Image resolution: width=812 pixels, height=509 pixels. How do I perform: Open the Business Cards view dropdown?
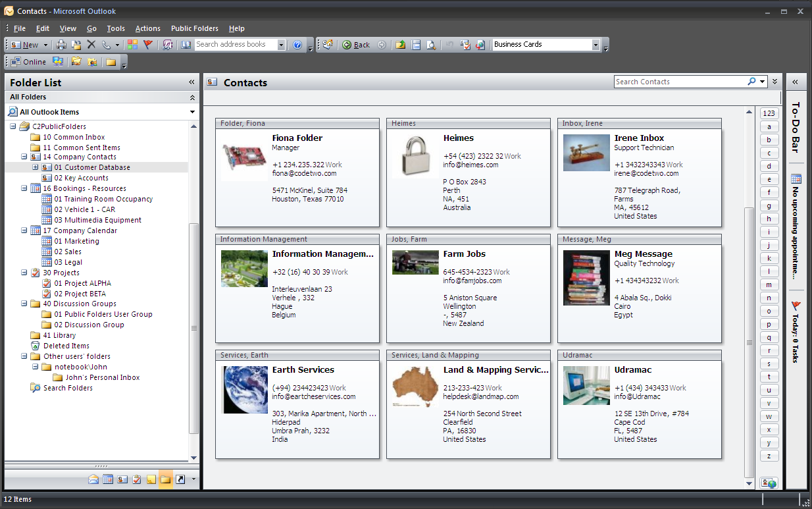tap(596, 45)
